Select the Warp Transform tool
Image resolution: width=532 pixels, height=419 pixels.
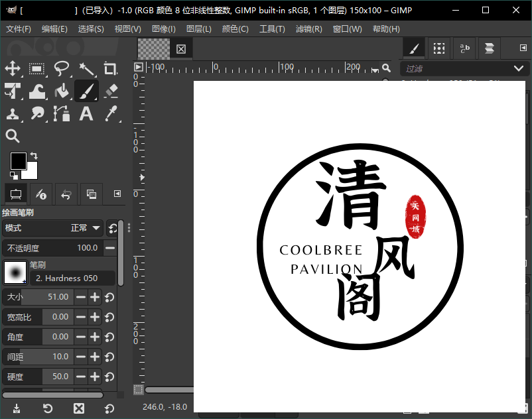pos(36,91)
